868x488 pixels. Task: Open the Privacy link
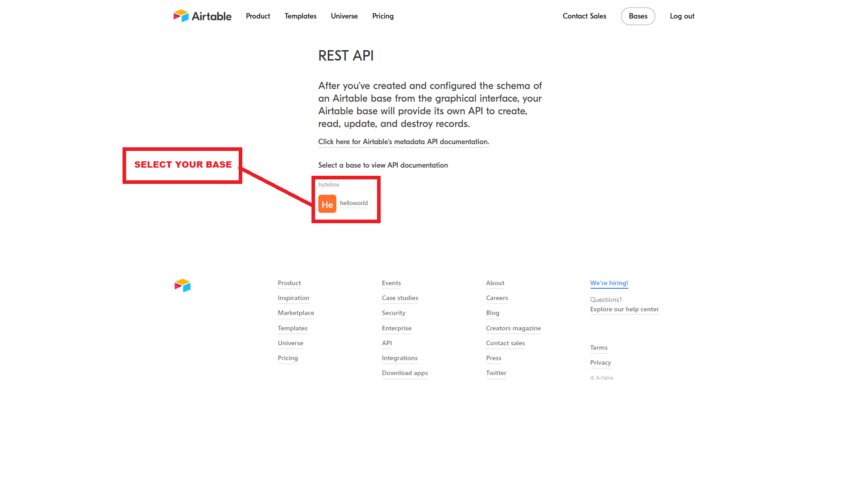point(600,363)
